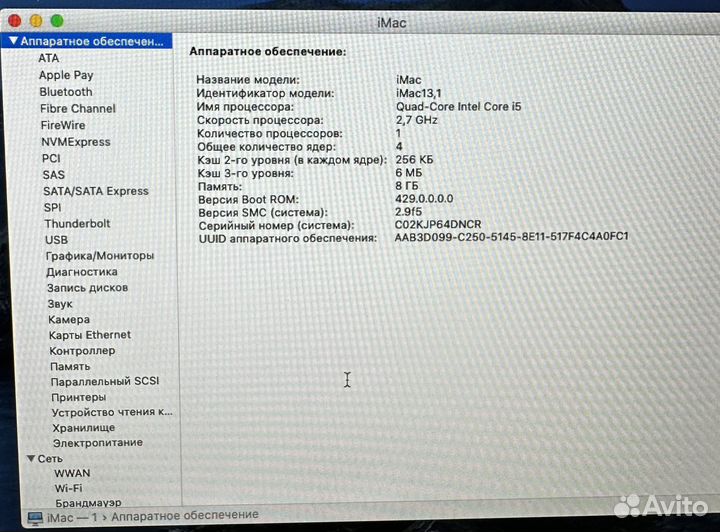Select Звук in the sidebar

point(60,304)
